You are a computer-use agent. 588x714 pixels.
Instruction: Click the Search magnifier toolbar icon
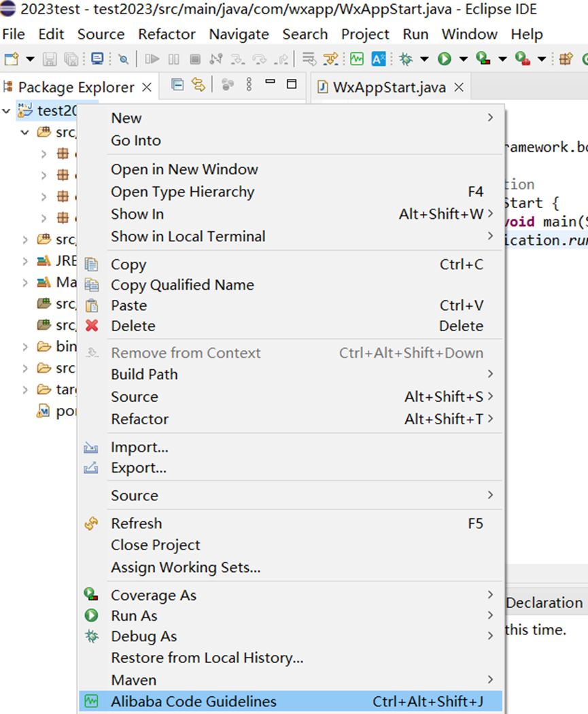pyautogui.click(x=123, y=60)
